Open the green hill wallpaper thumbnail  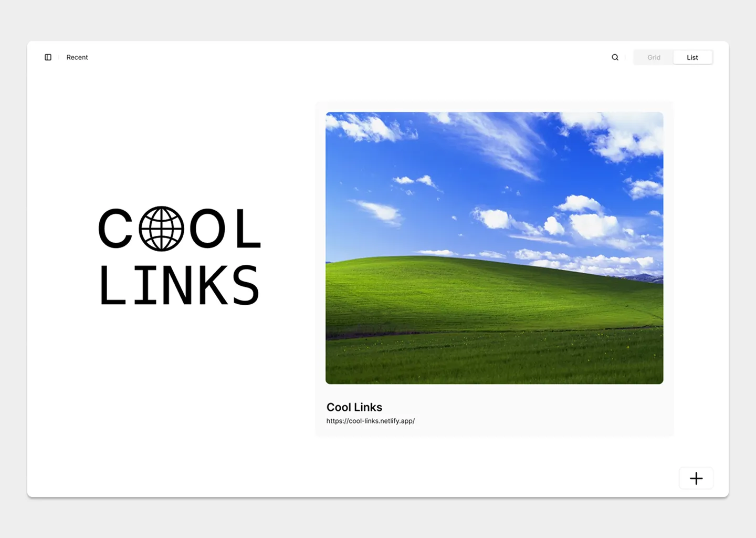coord(494,248)
